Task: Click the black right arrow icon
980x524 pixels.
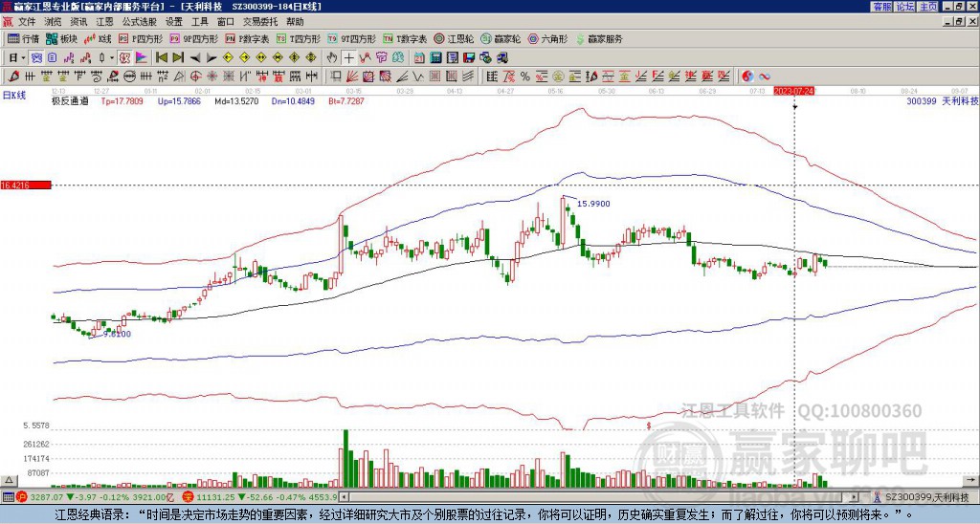Action: pos(212,58)
